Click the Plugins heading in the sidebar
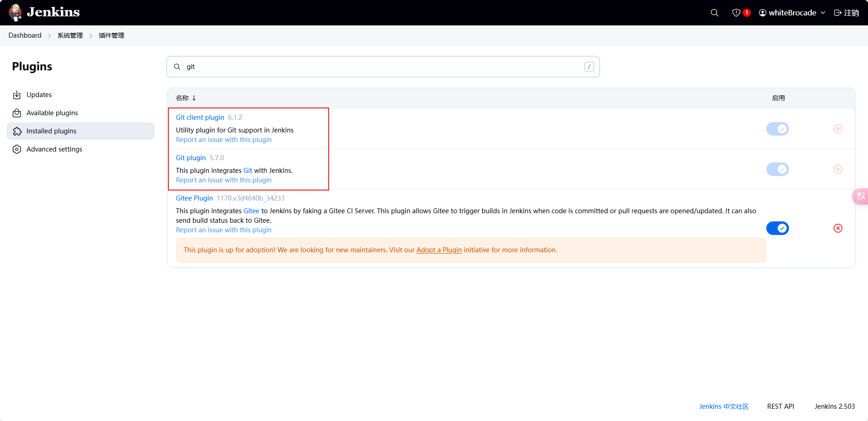Screen dimensions: 868x421 coord(32,67)
